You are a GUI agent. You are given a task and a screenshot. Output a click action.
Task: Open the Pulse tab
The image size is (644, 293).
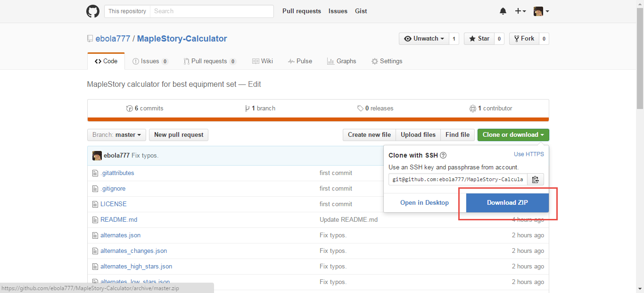(x=300, y=61)
